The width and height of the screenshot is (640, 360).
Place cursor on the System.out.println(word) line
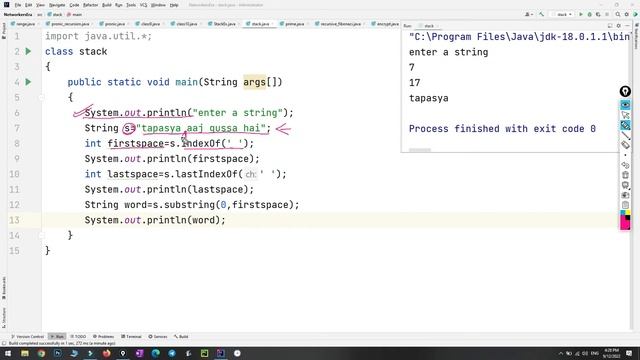155,220
